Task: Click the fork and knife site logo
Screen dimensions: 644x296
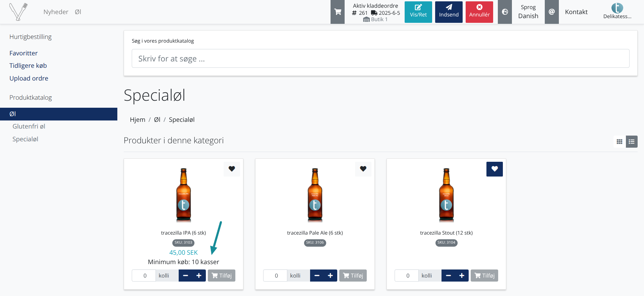Action: click(18, 12)
